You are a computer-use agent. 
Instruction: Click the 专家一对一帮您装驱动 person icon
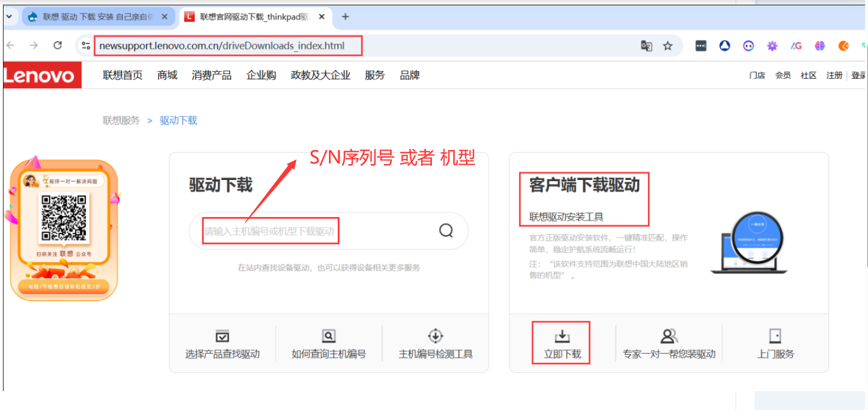(669, 336)
